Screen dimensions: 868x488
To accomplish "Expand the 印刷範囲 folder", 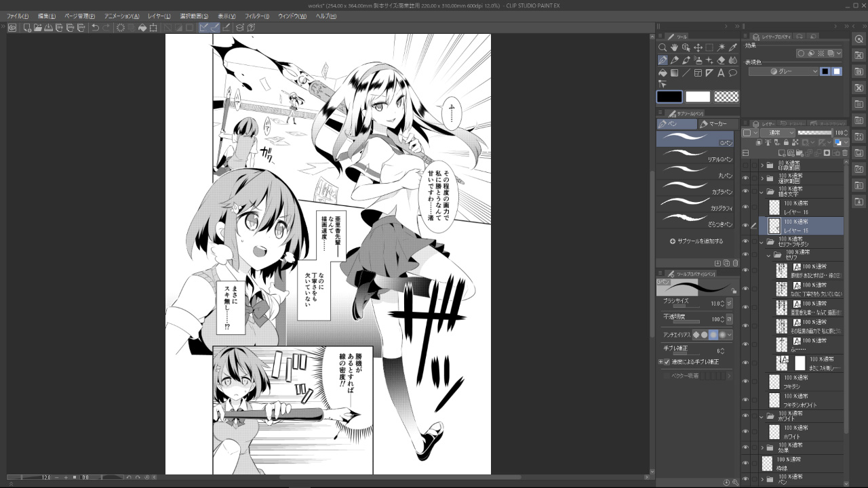I will [x=762, y=165].
